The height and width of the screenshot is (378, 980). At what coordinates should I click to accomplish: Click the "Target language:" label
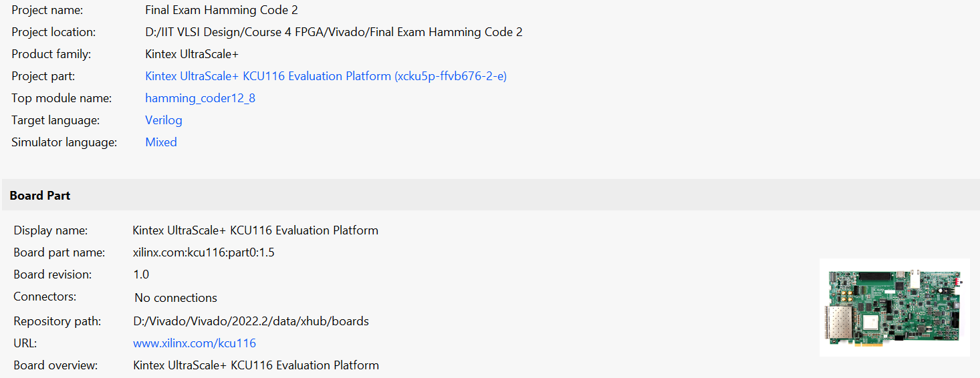point(55,120)
